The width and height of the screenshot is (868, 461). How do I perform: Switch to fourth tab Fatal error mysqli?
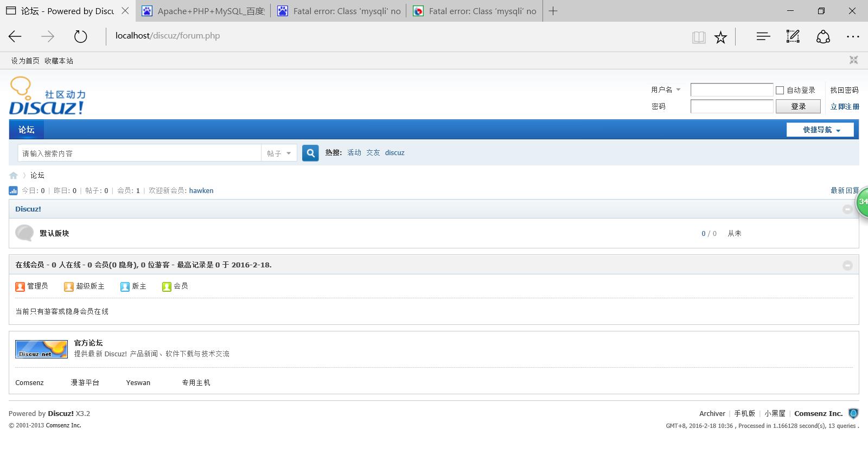[474, 11]
